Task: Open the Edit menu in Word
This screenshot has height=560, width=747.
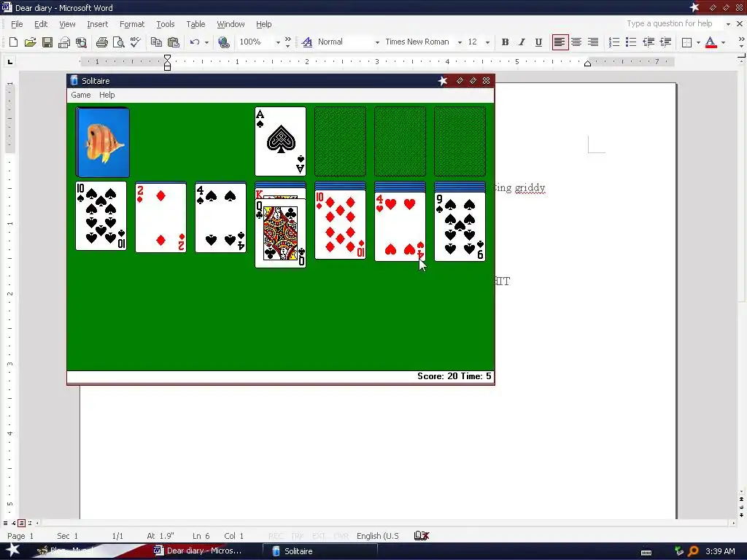Action: tap(41, 24)
